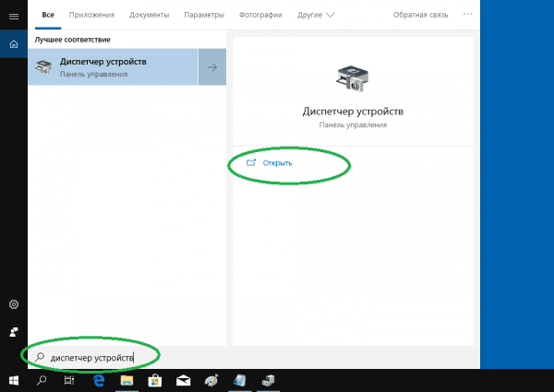This screenshot has height=392, width=554.
Task: Open Microsoft Store from the taskbar
Action: click(x=155, y=380)
